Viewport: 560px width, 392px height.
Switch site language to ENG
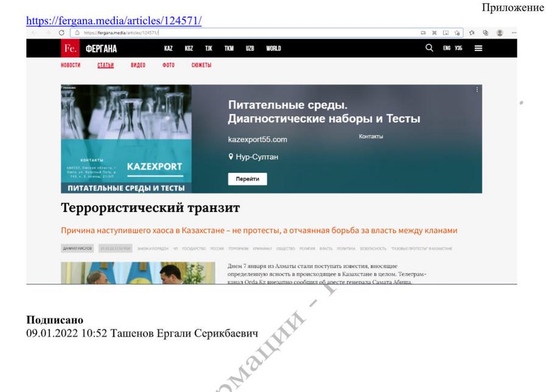point(447,48)
